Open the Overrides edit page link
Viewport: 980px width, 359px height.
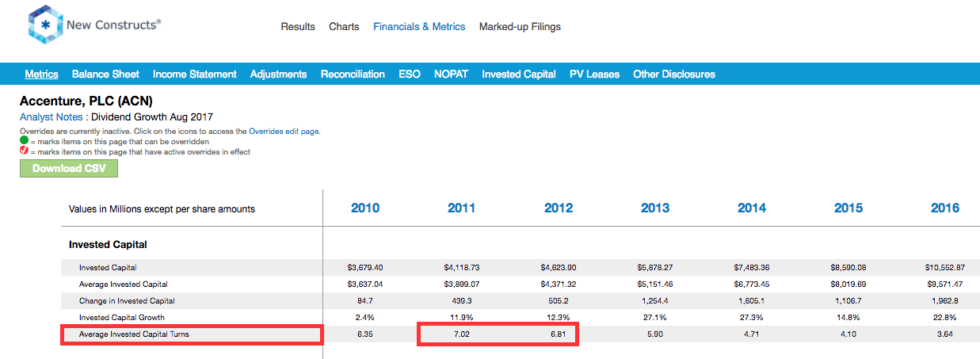(x=284, y=132)
